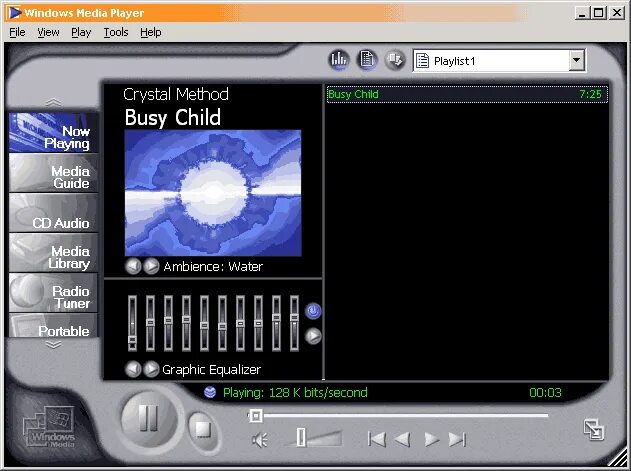Pause playback with the large pause button
This screenshot has width=631, height=471.
(149, 419)
